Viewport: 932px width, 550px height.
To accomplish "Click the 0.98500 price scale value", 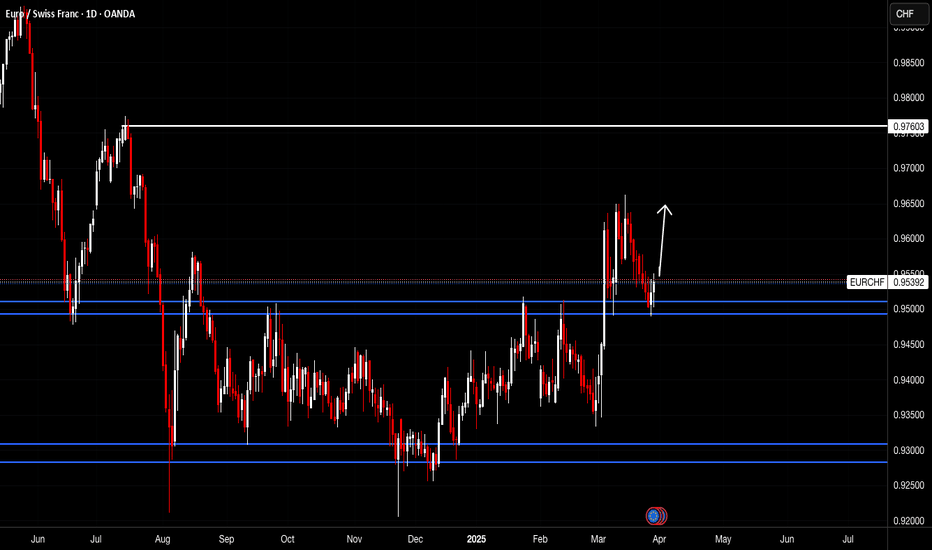I will (909, 62).
